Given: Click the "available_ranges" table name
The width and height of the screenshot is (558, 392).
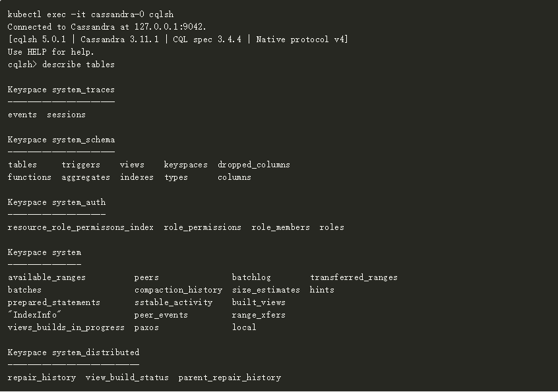Looking at the screenshot, I should [46, 277].
